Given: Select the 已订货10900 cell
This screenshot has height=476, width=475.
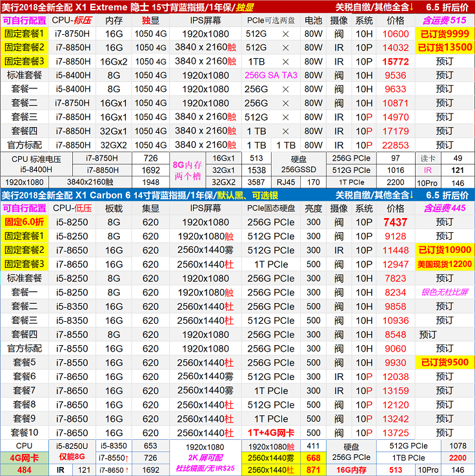Looking at the screenshot, I should [444, 250].
